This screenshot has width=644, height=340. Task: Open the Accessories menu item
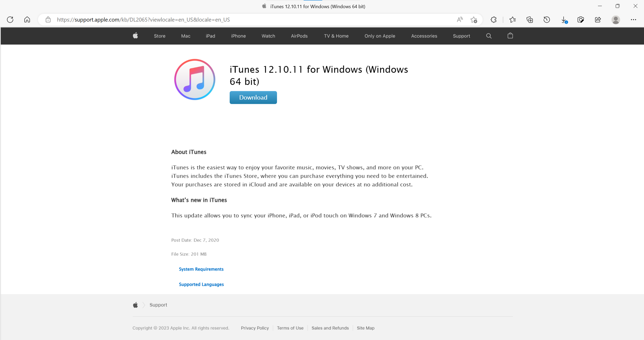coord(424,36)
